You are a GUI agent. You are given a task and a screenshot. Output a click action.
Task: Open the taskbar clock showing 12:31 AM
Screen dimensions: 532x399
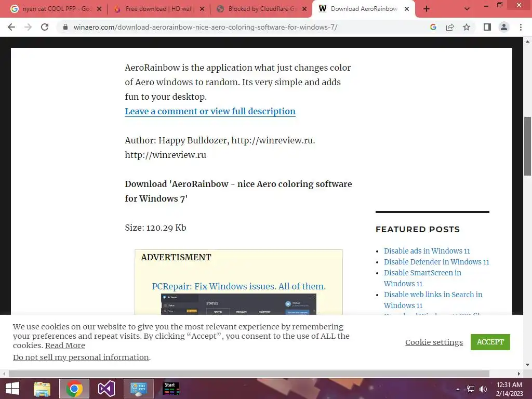[509, 389]
